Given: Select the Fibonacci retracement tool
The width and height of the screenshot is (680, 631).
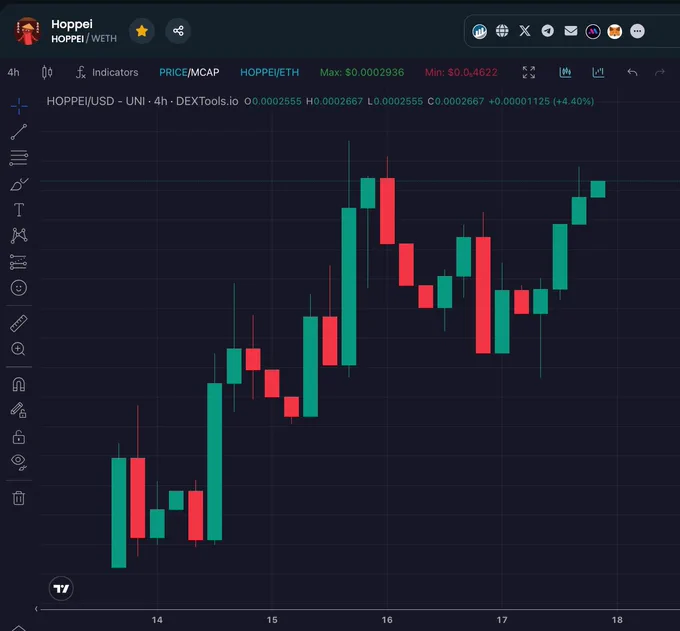Looking at the screenshot, I should tap(19, 158).
